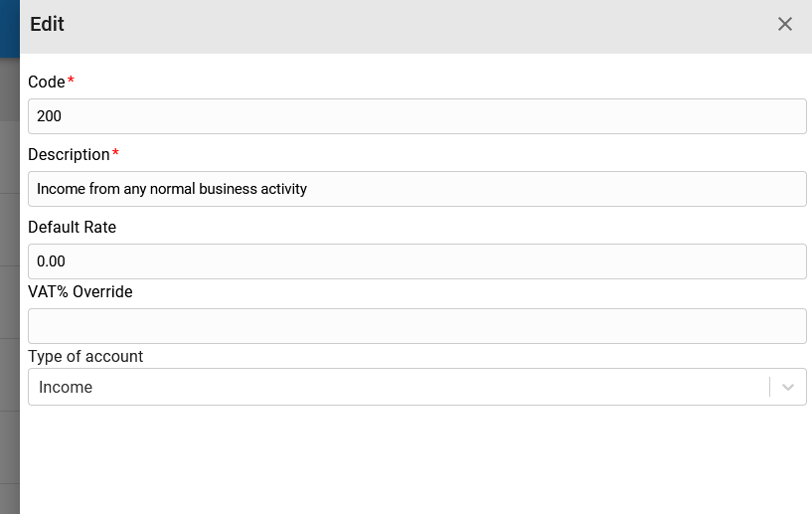Click the 0.00 value in Default Rate

pyautogui.click(x=51, y=261)
